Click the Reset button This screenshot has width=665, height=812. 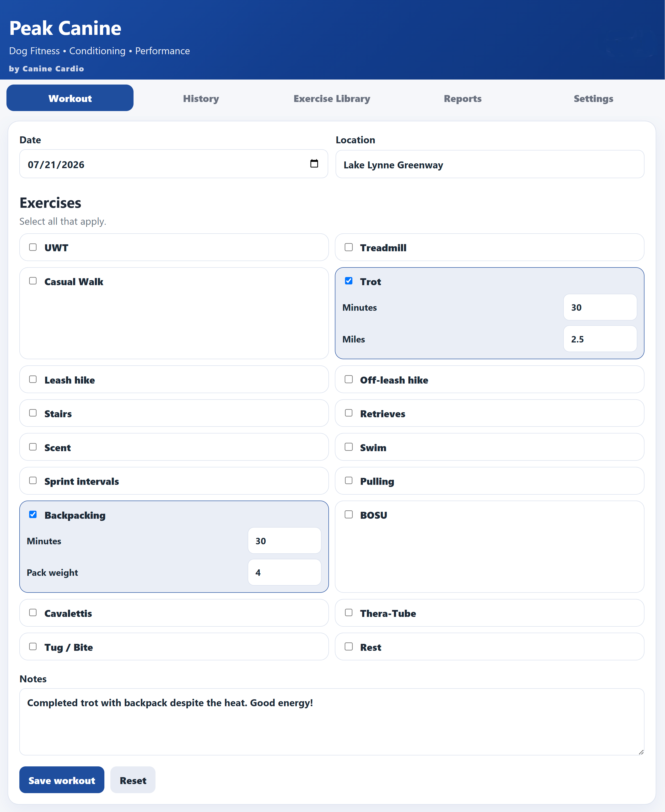pos(133,780)
